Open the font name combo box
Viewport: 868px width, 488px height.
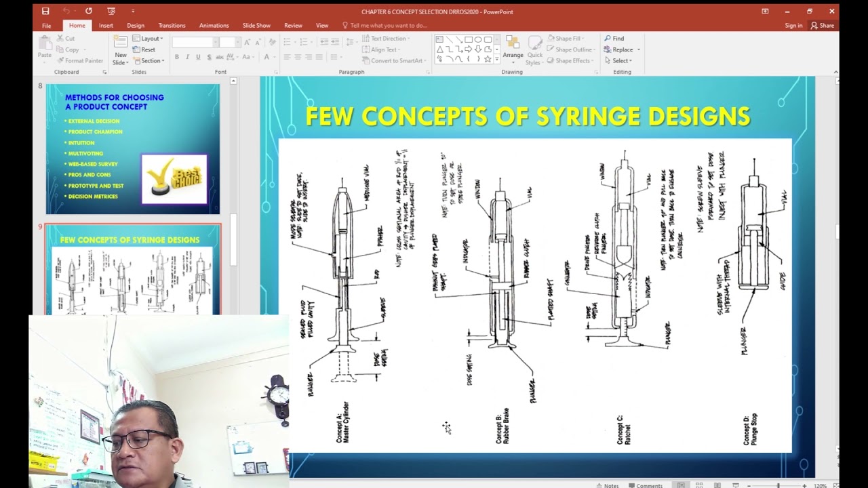(x=194, y=42)
